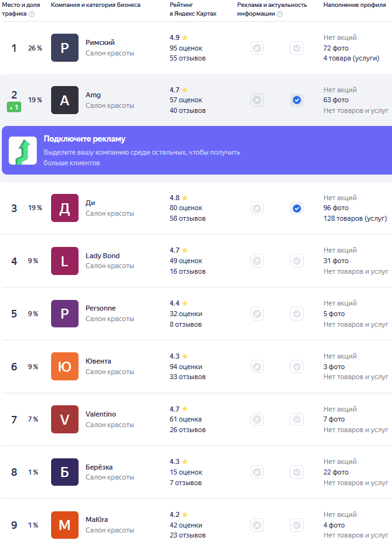Click the 4.9 rating of Римский

[174, 37]
